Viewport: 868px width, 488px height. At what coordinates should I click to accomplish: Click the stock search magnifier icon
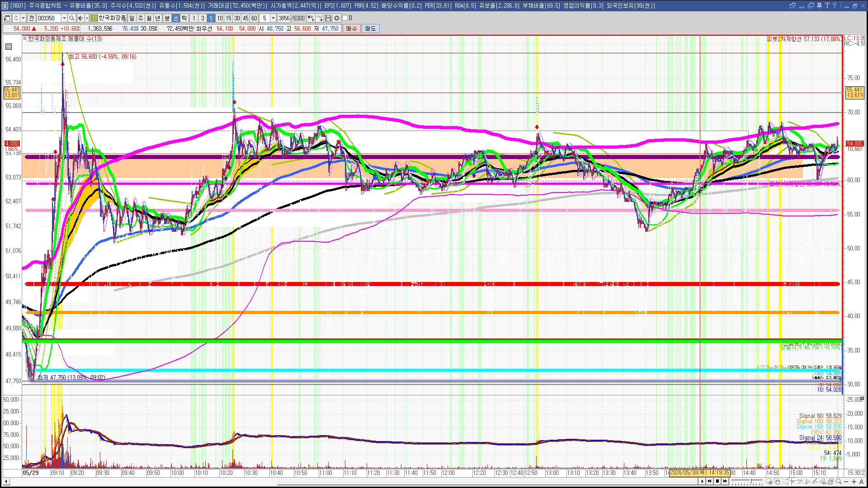click(71, 18)
